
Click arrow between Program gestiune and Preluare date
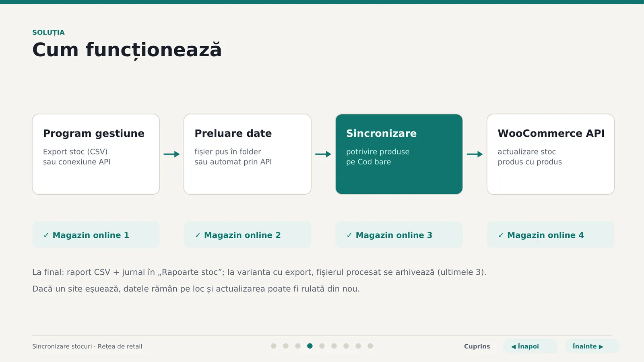pos(171,154)
